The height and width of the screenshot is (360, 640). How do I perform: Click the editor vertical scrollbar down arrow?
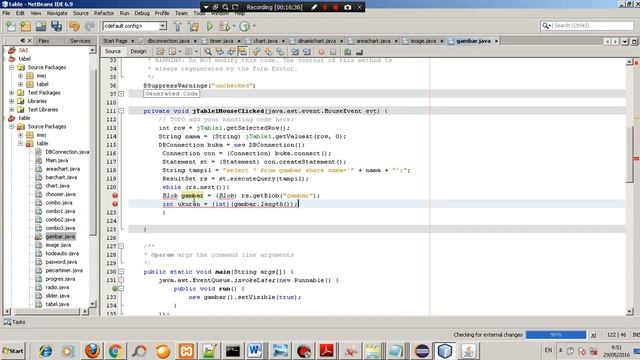630,312
